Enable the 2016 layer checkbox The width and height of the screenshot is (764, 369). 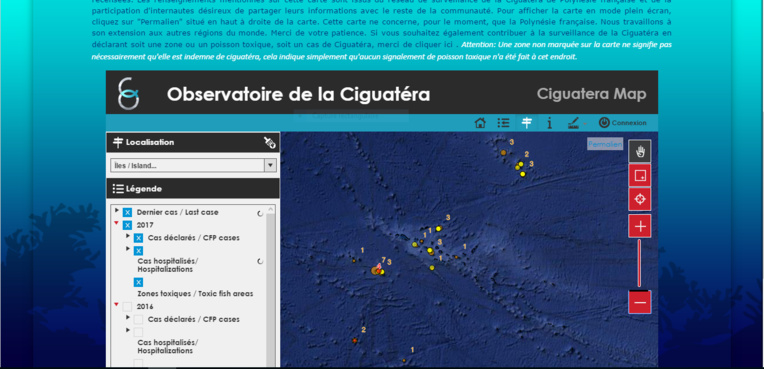click(127, 307)
